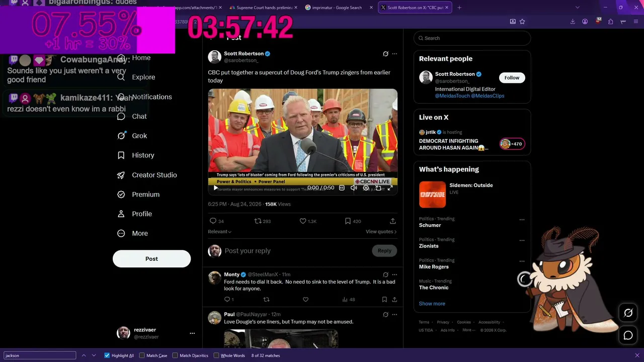Open More options on Paul's reply
The image size is (644, 362).
tap(394, 315)
